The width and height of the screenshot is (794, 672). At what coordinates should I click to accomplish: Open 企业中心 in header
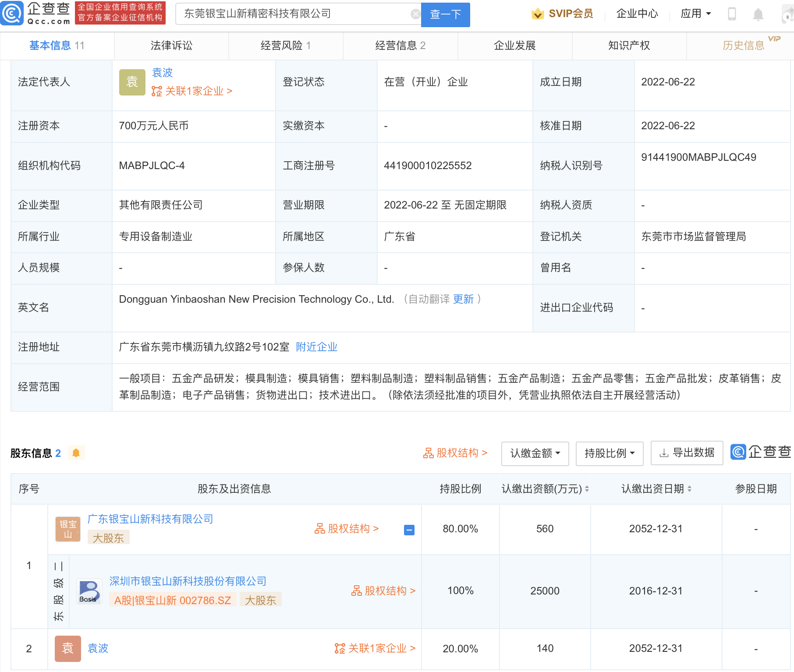[637, 14]
